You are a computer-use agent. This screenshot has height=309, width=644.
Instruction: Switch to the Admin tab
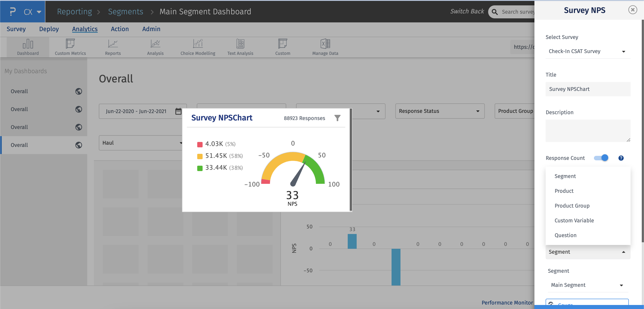[151, 29]
